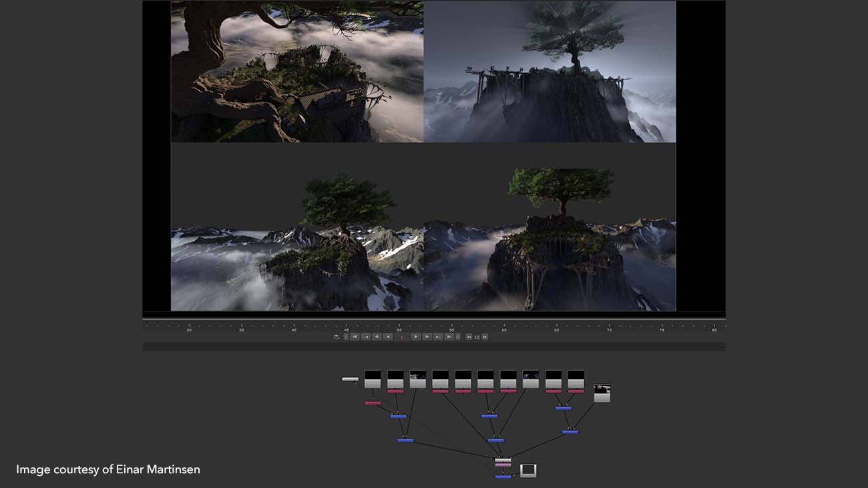Click the top-right silhouetted tree view
The height and width of the screenshot is (488, 868).
(x=550, y=71)
